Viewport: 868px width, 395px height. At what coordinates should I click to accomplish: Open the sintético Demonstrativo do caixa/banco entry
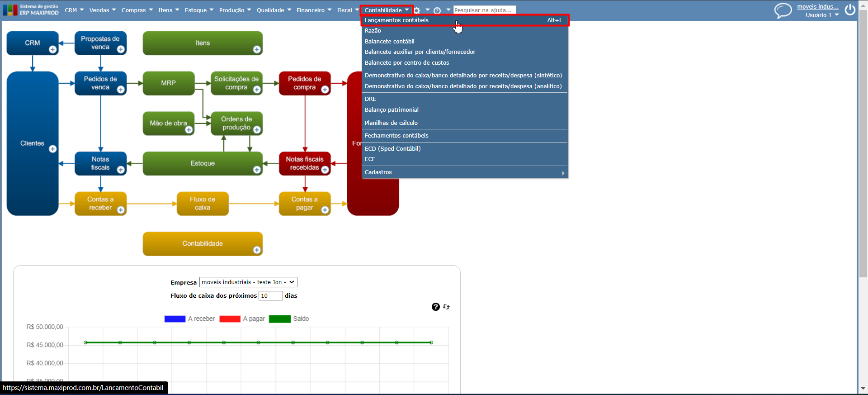[x=465, y=76]
